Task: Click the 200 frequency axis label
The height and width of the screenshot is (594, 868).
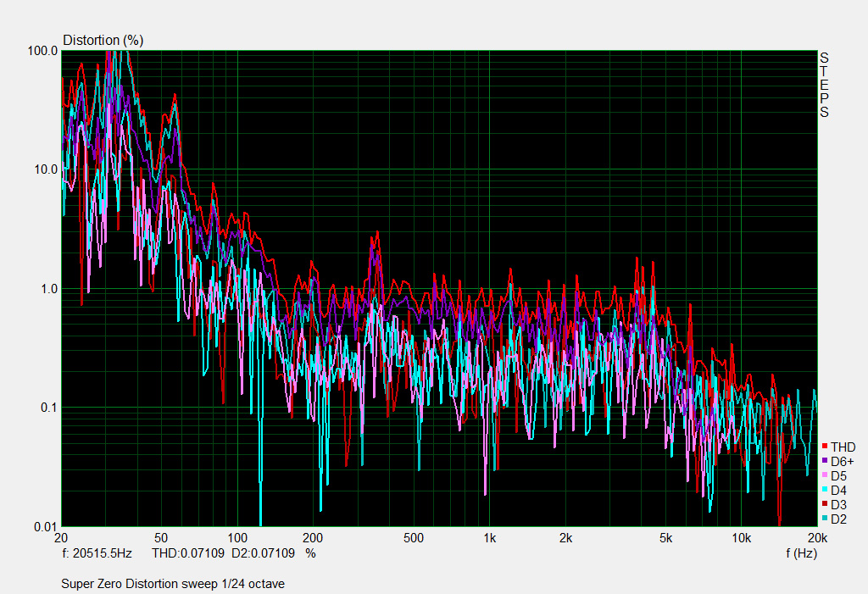Action: click(x=313, y=538)
